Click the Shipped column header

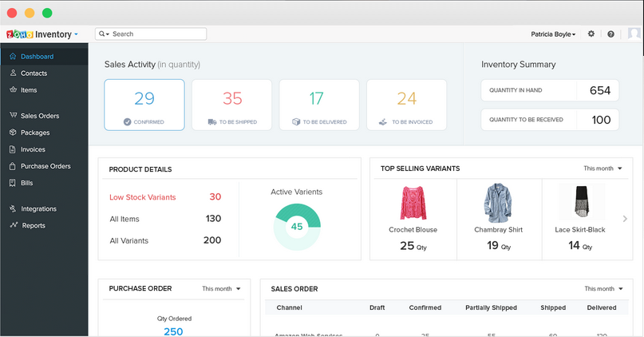click(x=553, y=307)
